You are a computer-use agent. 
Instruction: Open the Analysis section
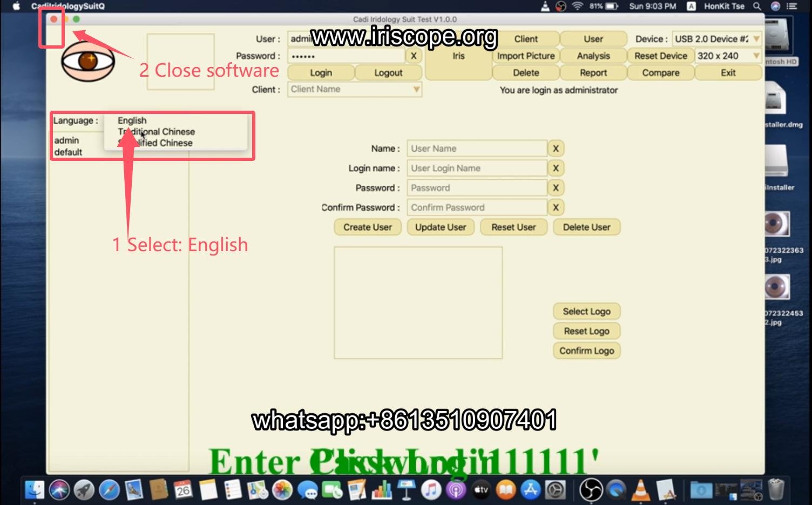[x=593, y=56]
